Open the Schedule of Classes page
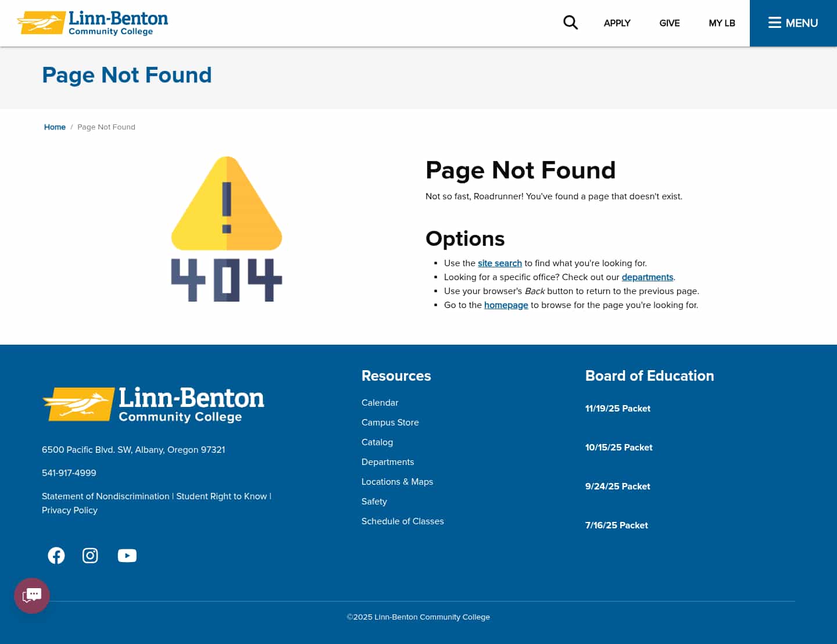This screenshot has width=837, height=644. click(x=402, y=521)
